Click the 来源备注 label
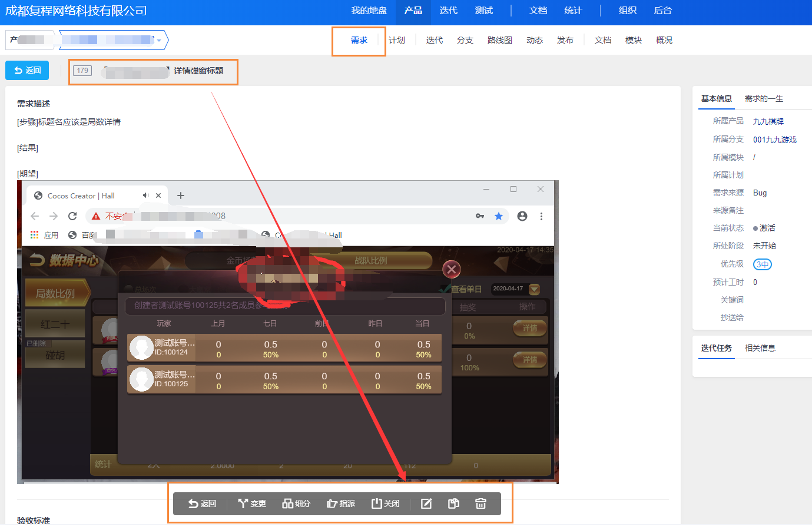This screenshot has width=812, height=527. pos(728,210)
